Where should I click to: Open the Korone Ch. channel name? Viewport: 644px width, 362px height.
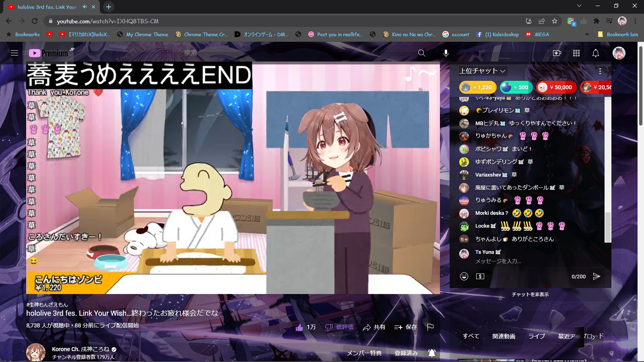[80, 349]
